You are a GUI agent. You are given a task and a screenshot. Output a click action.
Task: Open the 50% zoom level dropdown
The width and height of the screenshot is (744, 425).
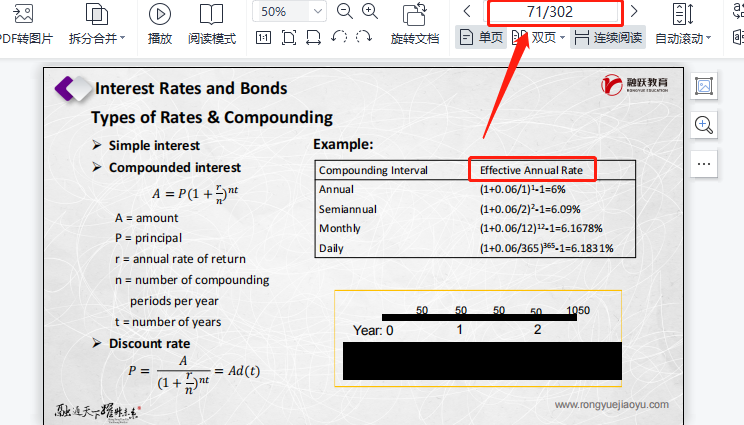click(318, 11)
